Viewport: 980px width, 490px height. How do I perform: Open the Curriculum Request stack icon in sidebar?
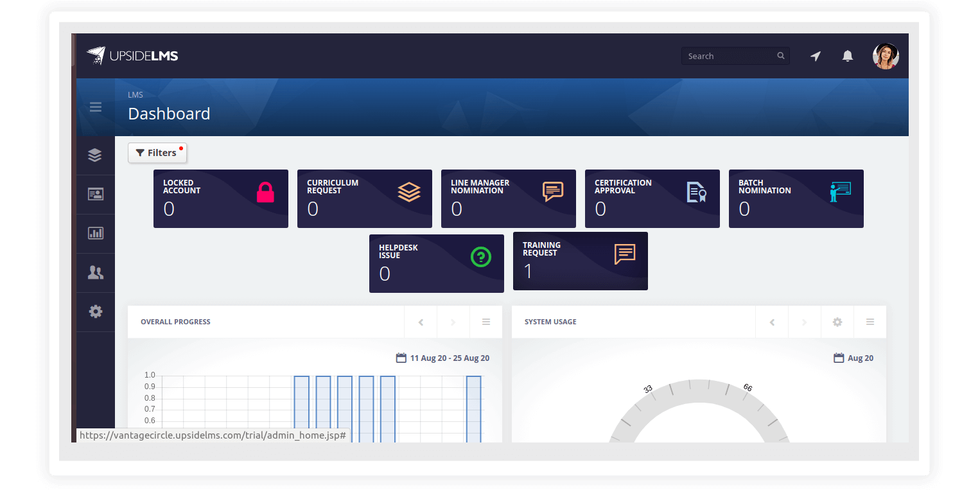(x=95, y=155)
